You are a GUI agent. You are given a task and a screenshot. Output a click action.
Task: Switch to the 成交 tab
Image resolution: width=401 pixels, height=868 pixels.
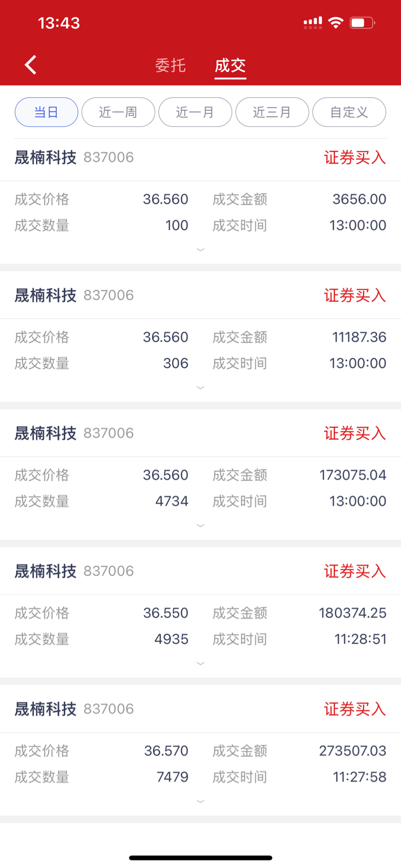pos(230,65)
